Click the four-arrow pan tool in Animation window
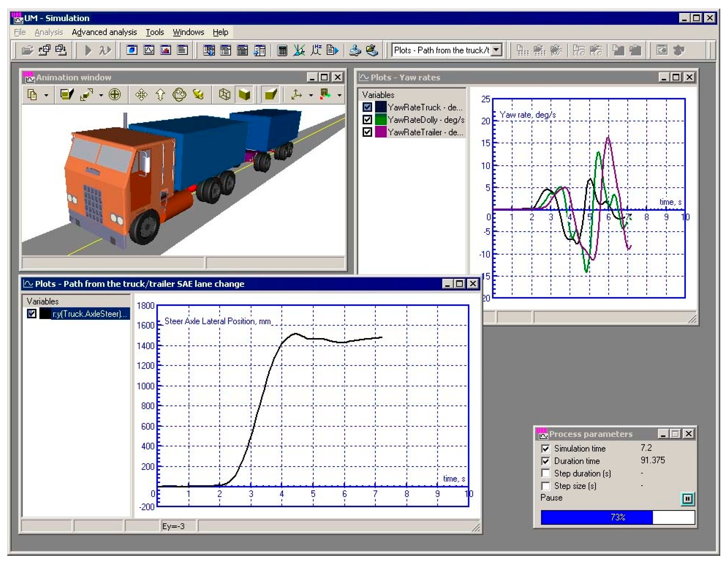The image size is (728, 563). (x=141, y=95)
